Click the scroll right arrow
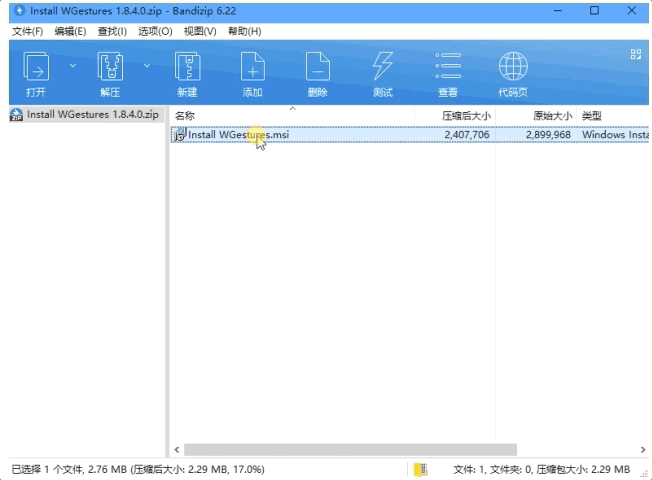652x480 pixels. 643,450
